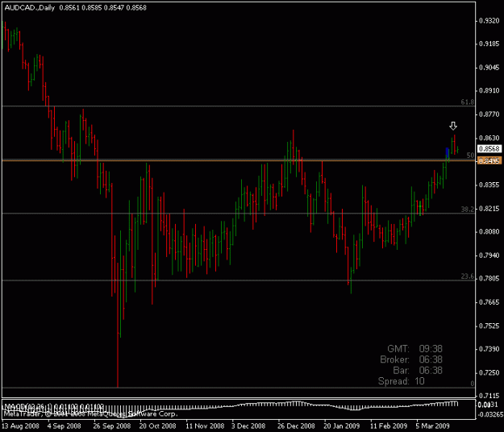The width and height of the screenshot is (504, 432).
Task: Click the 0.7390 price axis label
Action: click(489, 349)
